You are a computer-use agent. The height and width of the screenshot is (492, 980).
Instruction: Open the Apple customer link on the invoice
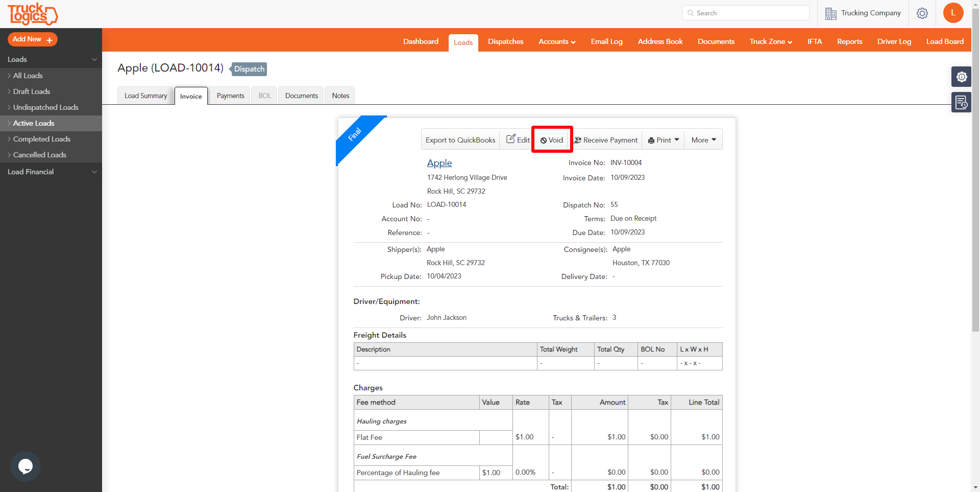pos(439,162)
